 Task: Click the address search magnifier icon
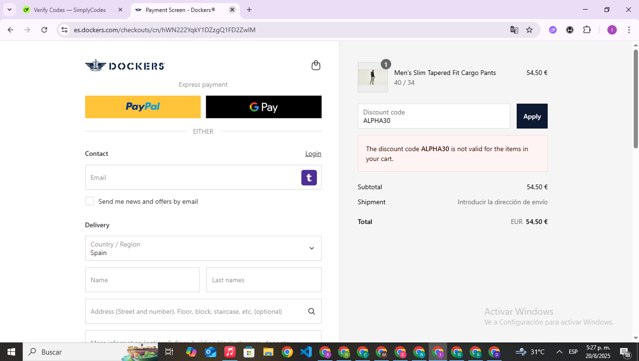pyautogui.click(x=311, y=311)
